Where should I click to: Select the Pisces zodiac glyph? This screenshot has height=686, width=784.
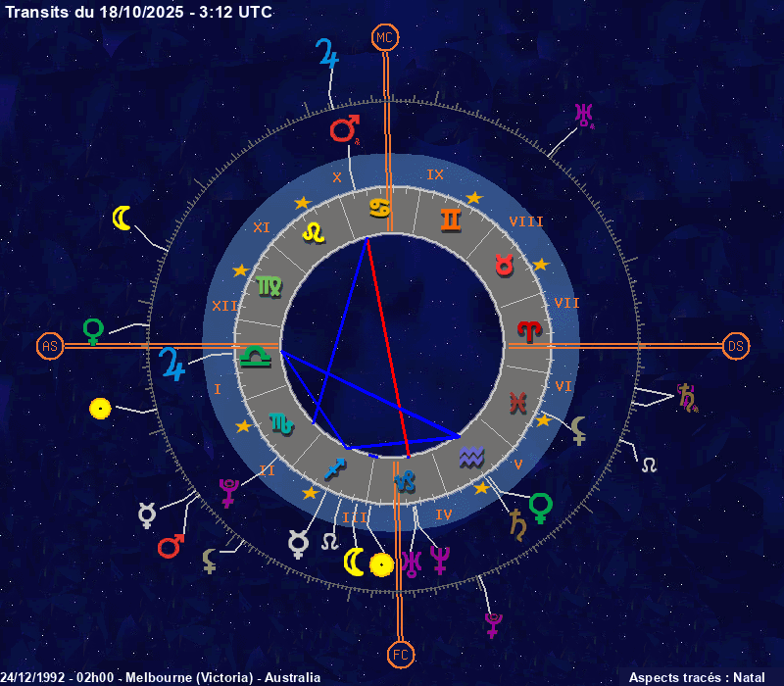518,400
